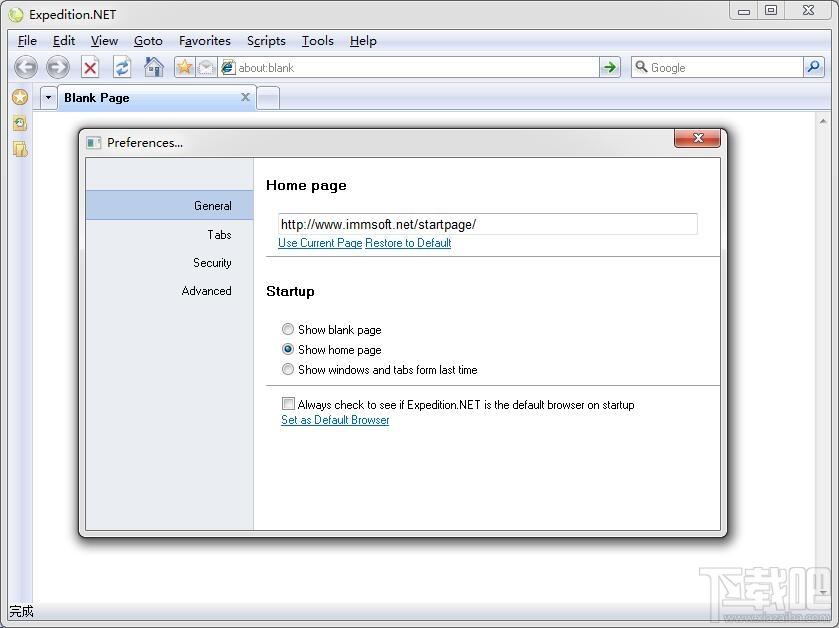Open the tab list dropdown arrow

tap(48, 98)
